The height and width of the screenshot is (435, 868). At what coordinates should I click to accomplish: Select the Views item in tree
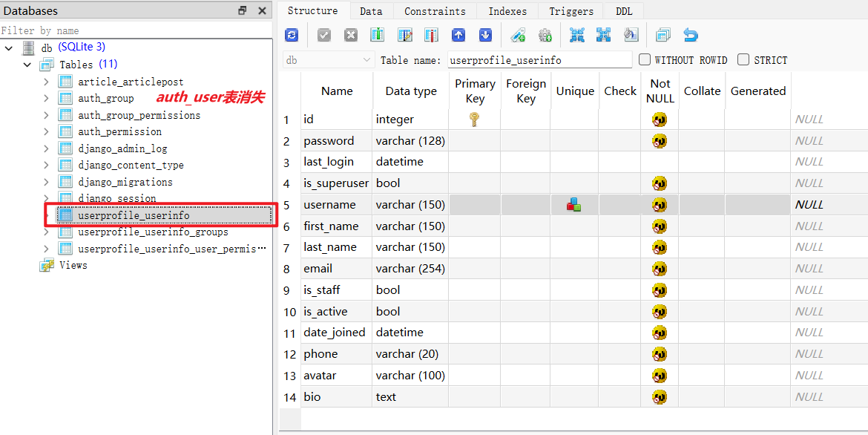point(73,265)
